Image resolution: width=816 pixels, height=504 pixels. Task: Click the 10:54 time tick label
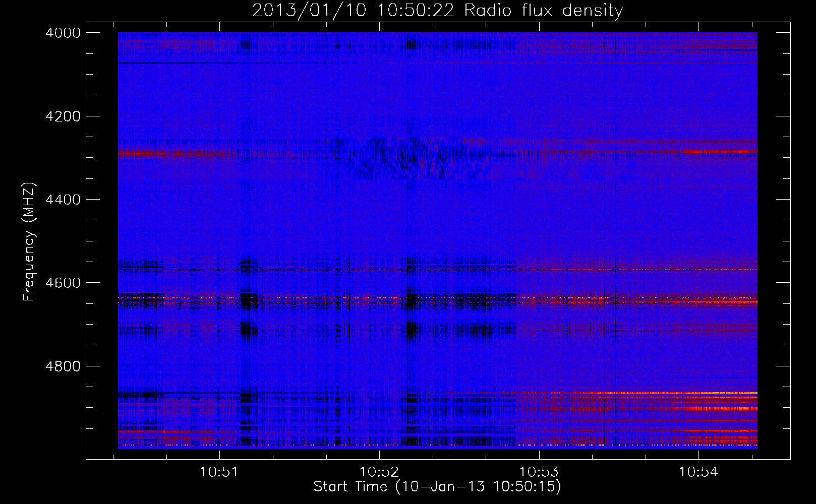point(698,472)
